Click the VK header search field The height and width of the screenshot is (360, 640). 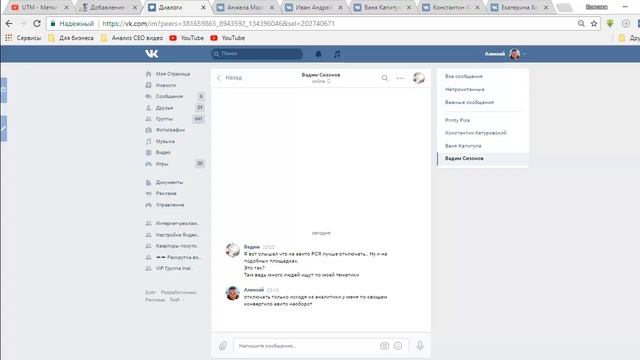(257, 53)
